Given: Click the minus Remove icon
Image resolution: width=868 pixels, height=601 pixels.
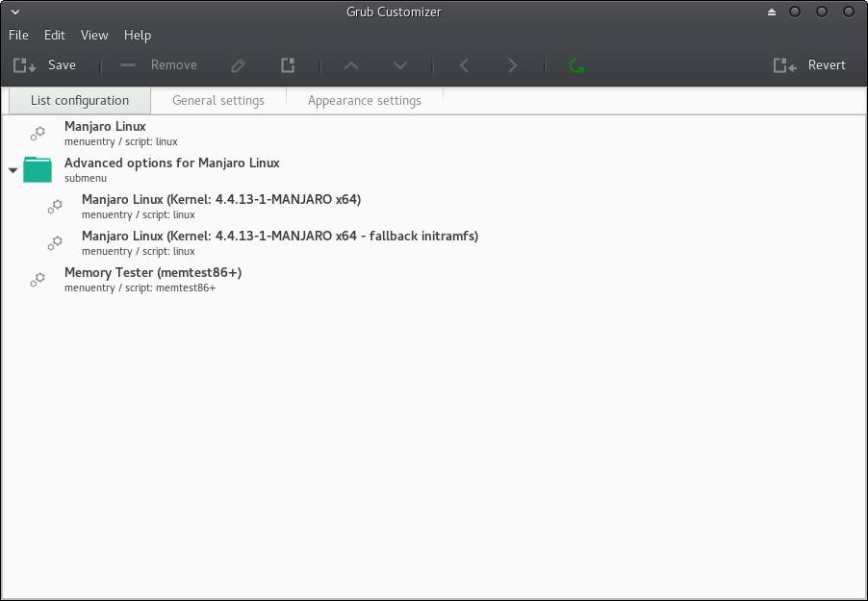Looking at the screenshot, I should tap(128, 65).
